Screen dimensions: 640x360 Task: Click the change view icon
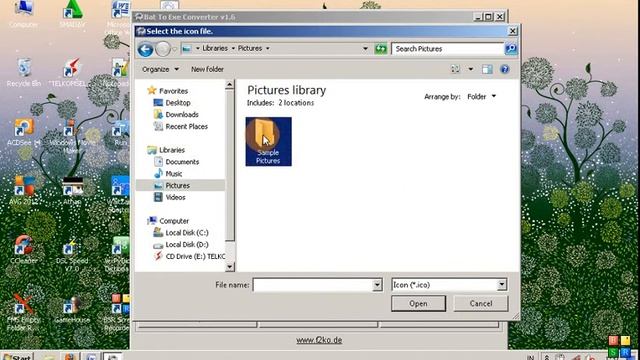455,69
